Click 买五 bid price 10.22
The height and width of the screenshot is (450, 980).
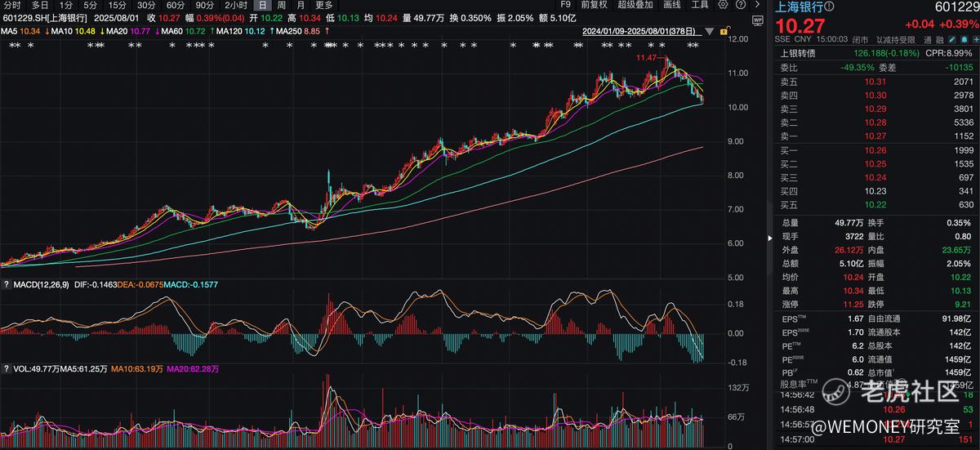875,204
